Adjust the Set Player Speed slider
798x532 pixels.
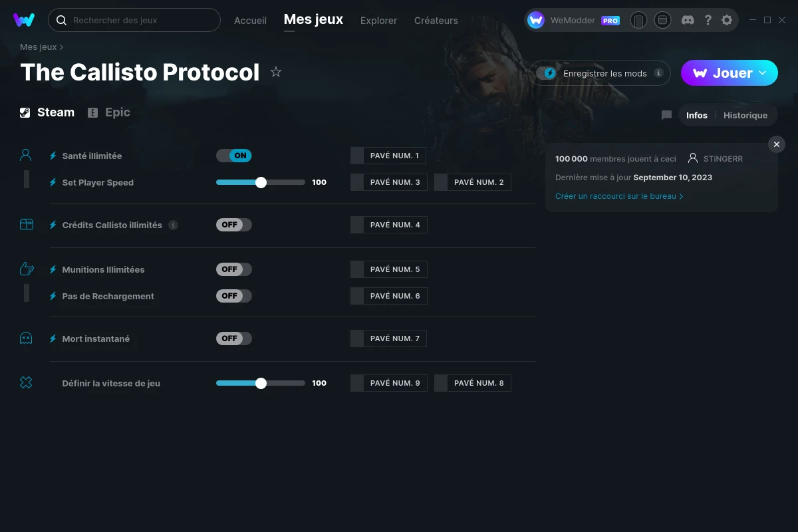pyautogui.click(x=261, y=182)
